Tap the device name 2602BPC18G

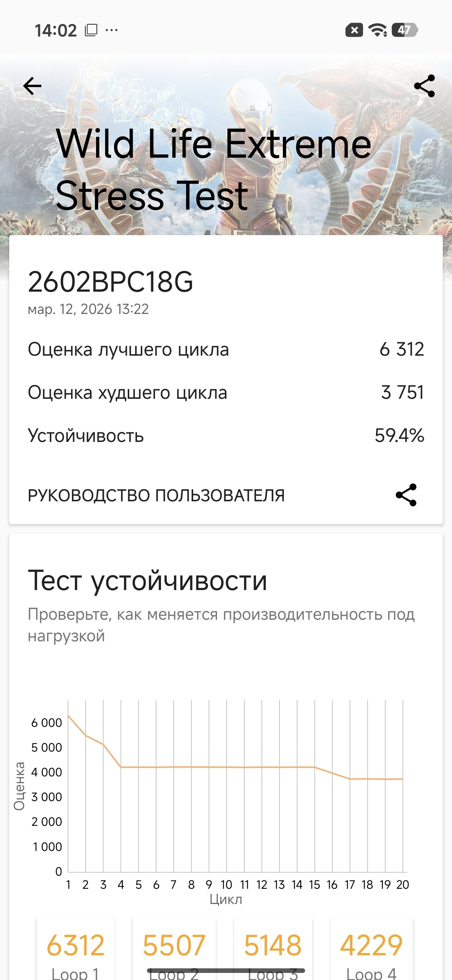111,282
